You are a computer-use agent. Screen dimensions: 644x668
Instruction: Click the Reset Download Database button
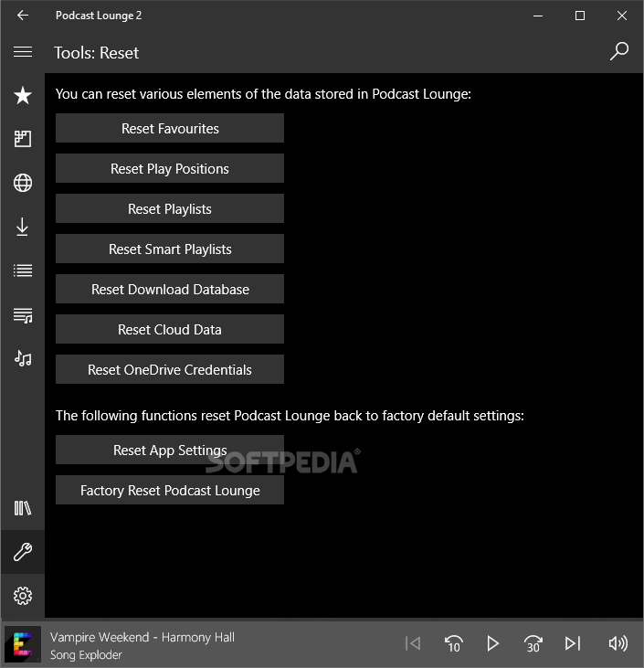[170, 289]
